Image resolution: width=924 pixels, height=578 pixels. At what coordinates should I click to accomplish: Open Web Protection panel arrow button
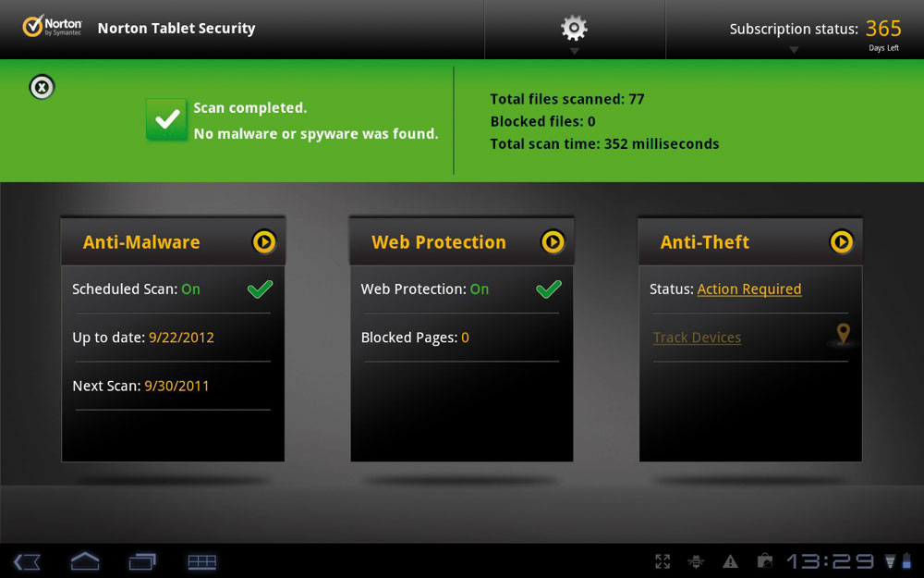553,241
